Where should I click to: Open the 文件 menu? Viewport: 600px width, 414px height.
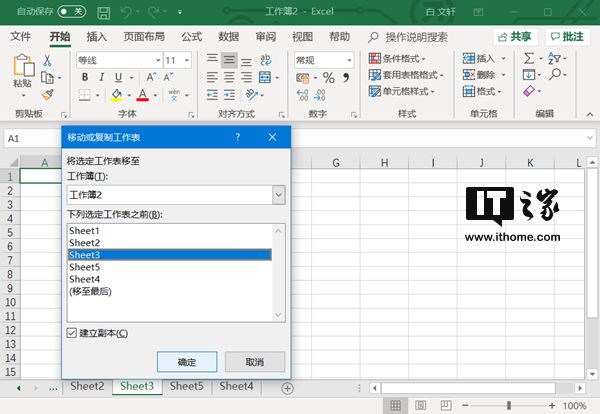pyautogui.click(x=20, y=37)
